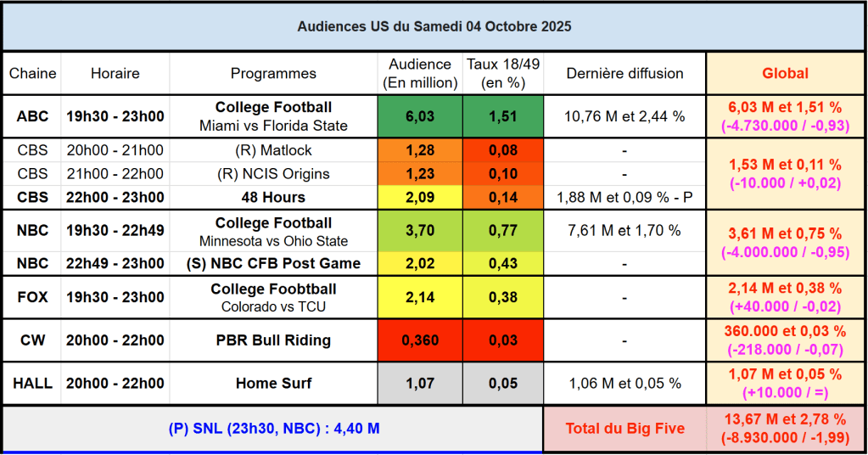Click the 'Total du Big Five' cell
Viewport: 868px width, 455px height.
tap(624, 430)
